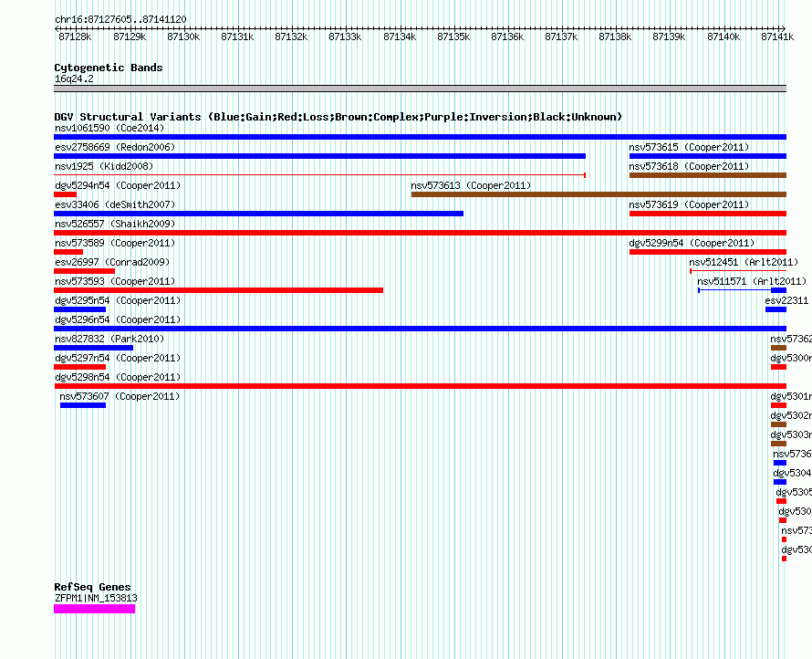
Task: Click the dgv5300n variant label
Action: point(791,358)
